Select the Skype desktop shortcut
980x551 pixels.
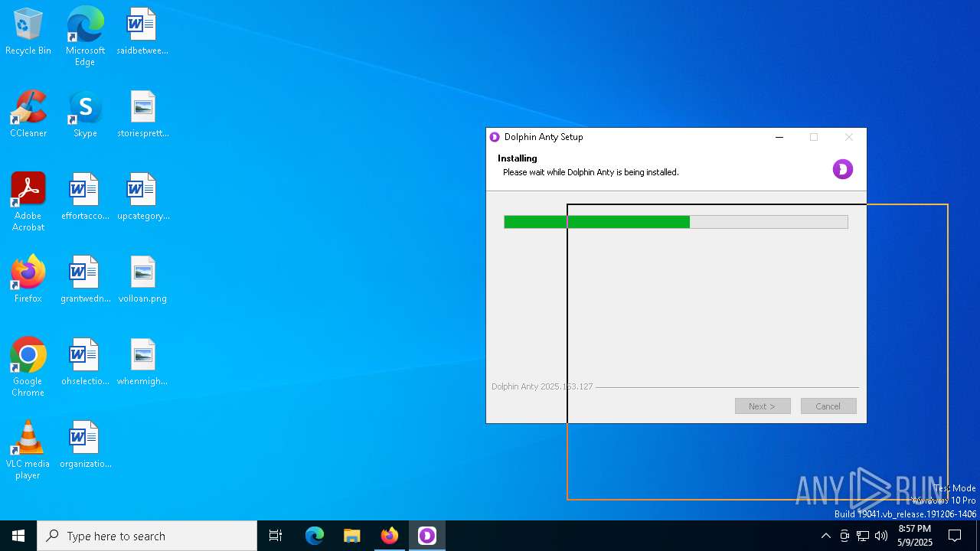[x=85, y=115]
